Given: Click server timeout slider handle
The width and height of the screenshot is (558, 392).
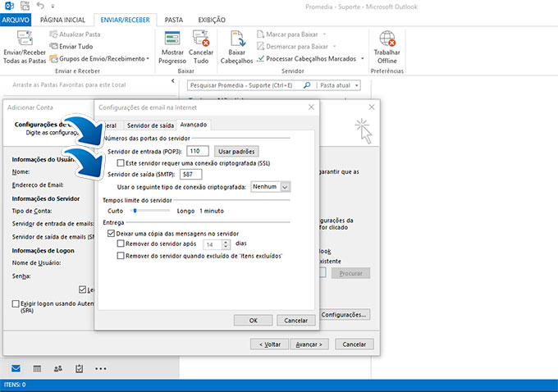Looking at the screenshot, I should point(135,211).
